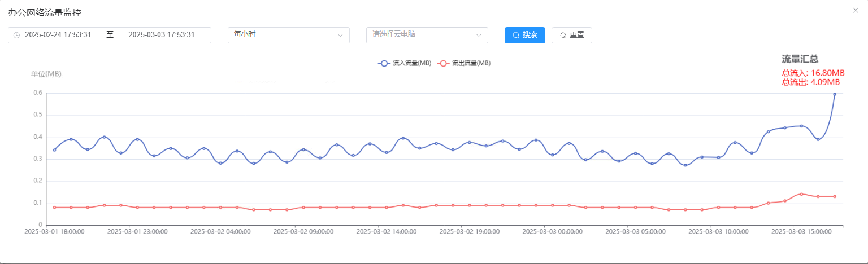Image resolution: width=868 pixels, height=264 pixels.
Task: Toggle the 流入流量(MB) series label
Action: pyautogui.click(x=412, y=63)
